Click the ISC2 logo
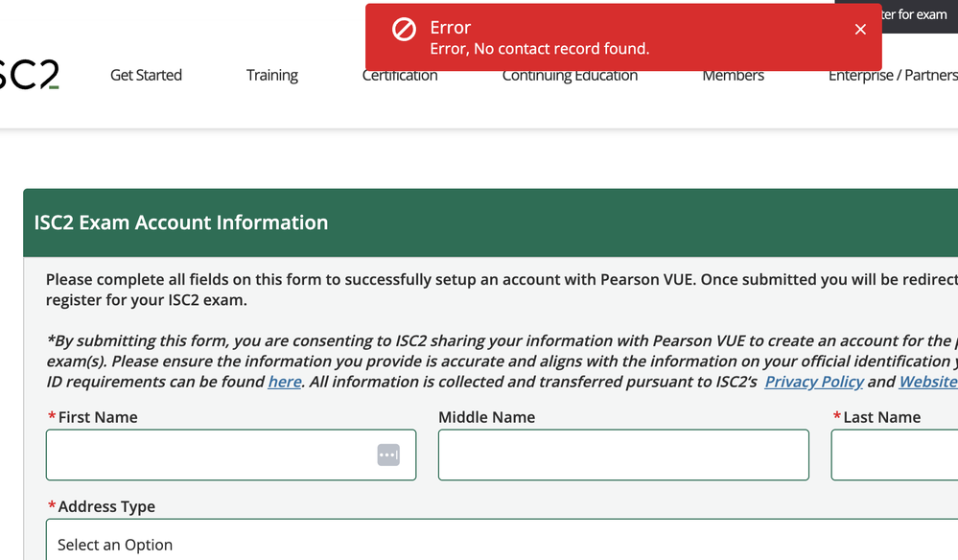Image resolution: width=958 pixels, height=560 pixels. point(29,75)
